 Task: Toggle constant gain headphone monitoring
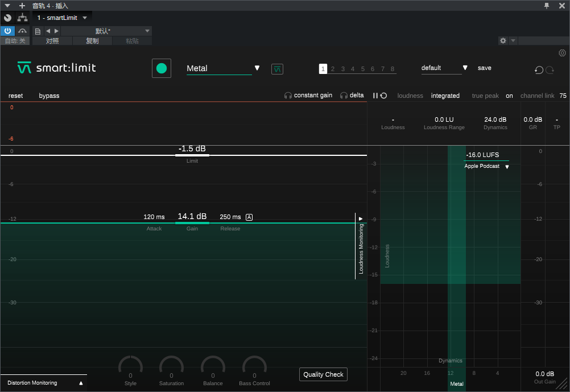[x=308, y=95]
